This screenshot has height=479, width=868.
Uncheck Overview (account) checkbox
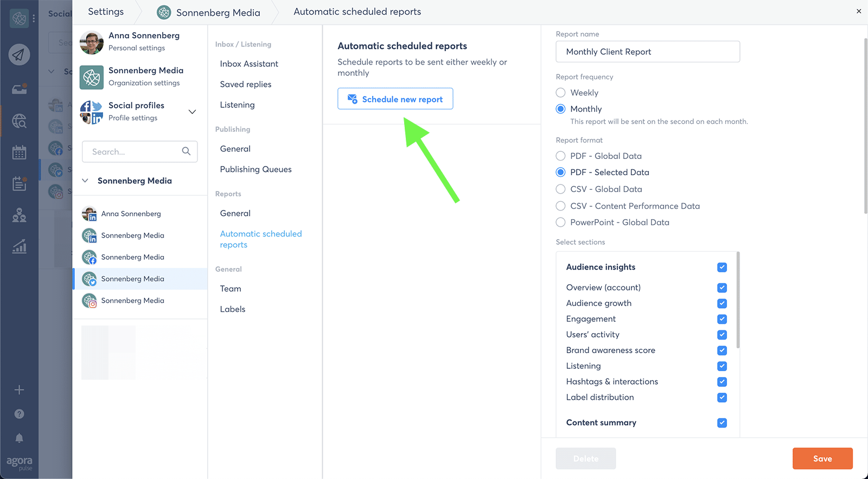coord(722,288)
